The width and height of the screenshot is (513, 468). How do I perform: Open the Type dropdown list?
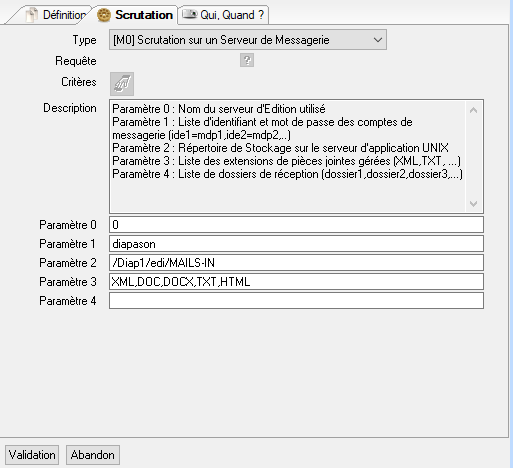pos(248,40)
